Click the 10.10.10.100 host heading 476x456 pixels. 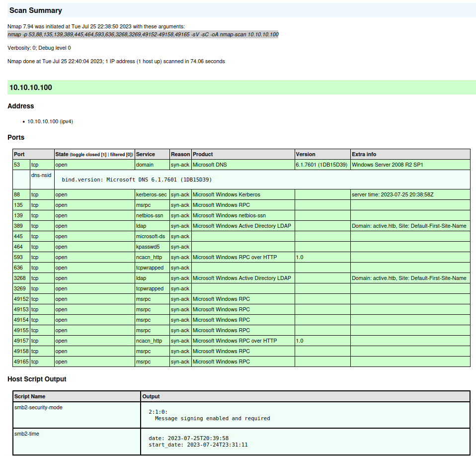(31, 88)
